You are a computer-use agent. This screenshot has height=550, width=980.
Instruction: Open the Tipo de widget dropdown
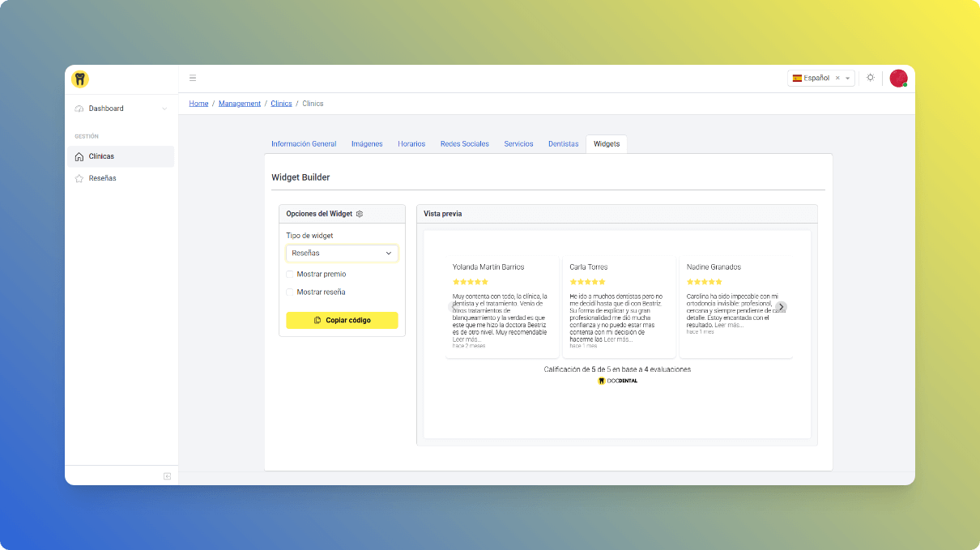click(x=342, y=254)
